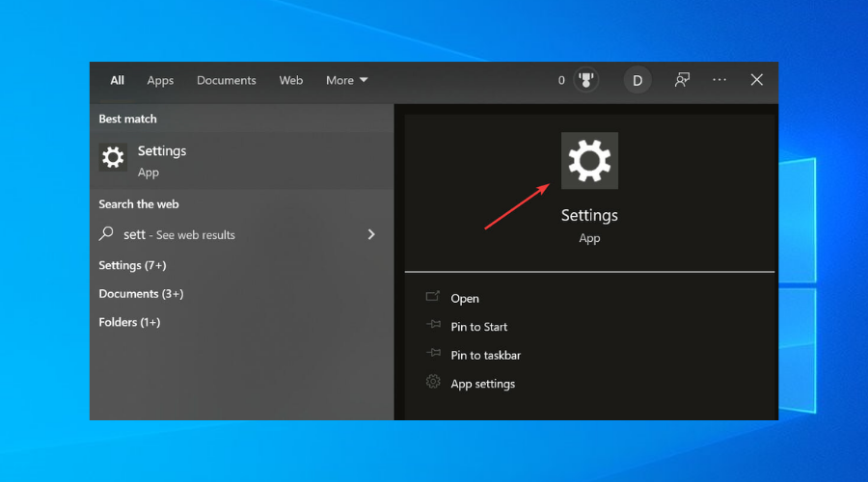Select Pin to Start option
The width and height of the screenshot is (868, 482).
click(478, 327)
